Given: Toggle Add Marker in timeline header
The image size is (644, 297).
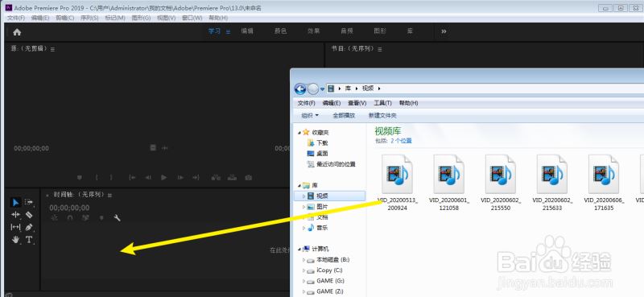Looking at the screenshot, I should [101, 218].
